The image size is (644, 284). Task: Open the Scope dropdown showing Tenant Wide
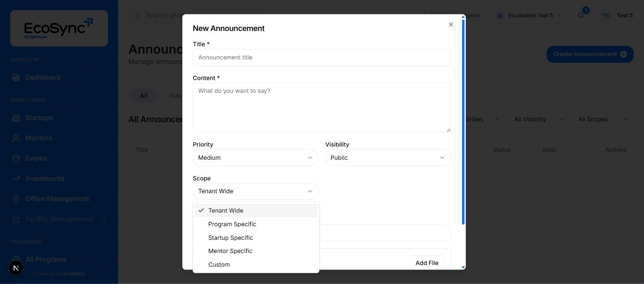pyautogui.click(x=255, y=191)
